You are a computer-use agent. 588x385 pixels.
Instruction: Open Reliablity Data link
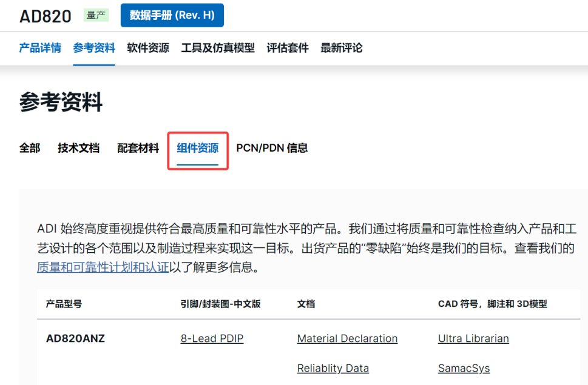(333, 368)
